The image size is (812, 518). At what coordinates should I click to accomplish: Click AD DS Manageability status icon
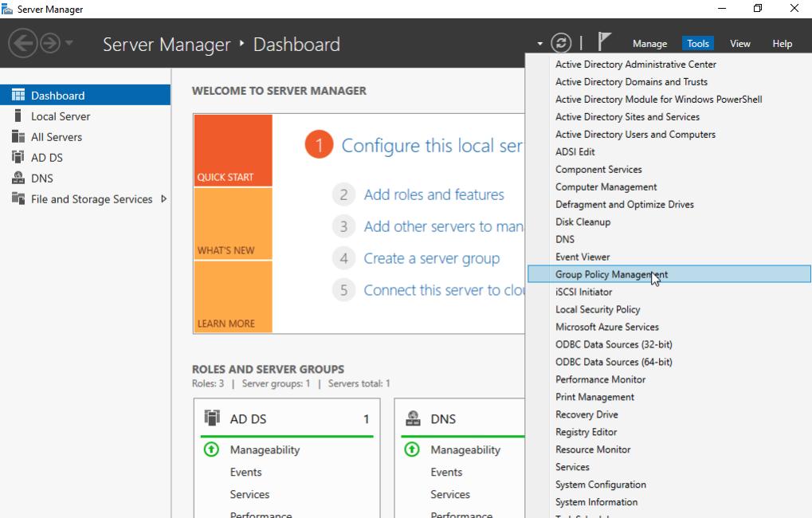click(211, 449)
